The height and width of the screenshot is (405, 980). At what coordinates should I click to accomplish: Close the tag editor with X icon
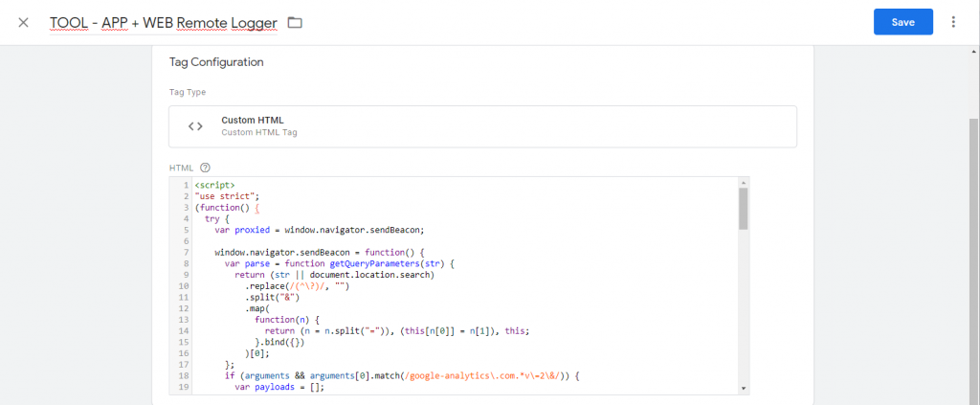click(23, 23)
